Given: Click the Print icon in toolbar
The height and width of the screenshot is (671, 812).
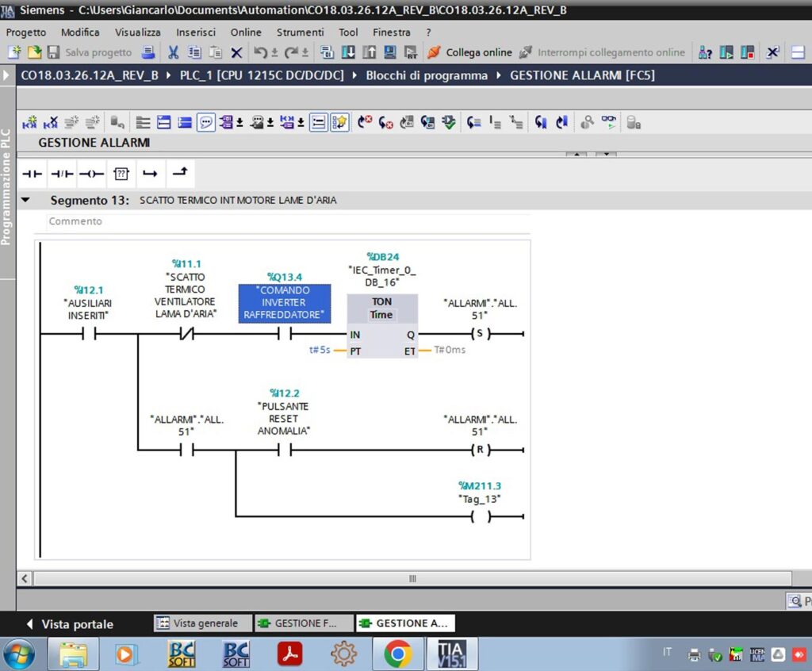Looking at the screenshot, I should click(147, 52).
